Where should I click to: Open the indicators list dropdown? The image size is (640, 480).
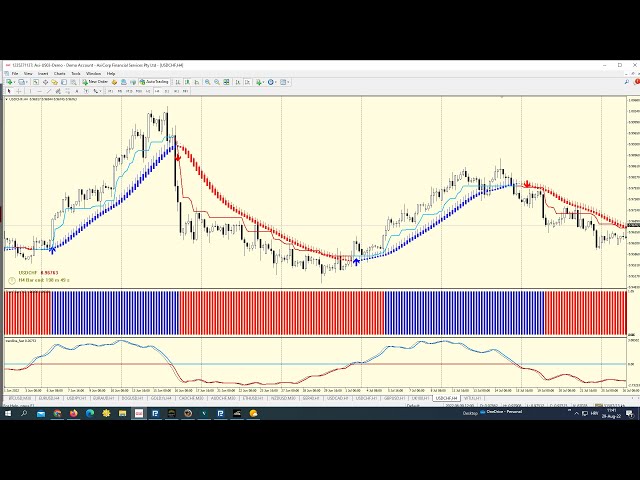click(x=262, y=82)
